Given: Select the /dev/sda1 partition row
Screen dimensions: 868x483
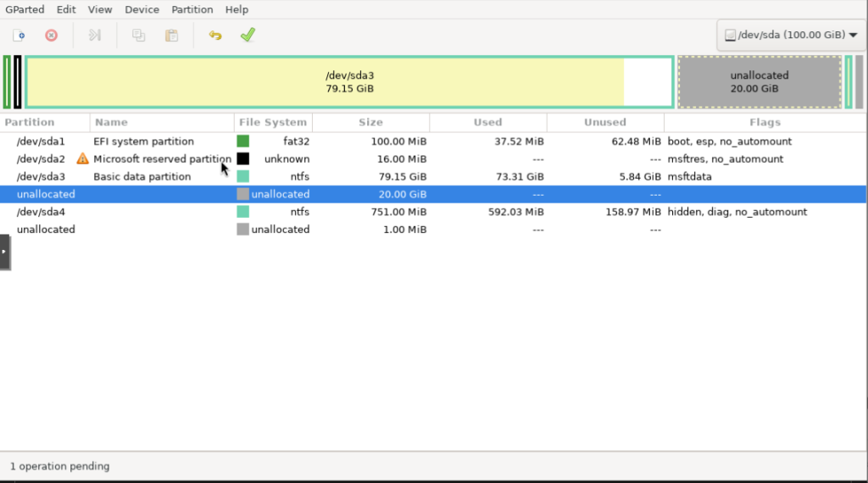Looking at the screenshot, I should tap(433, 141).
